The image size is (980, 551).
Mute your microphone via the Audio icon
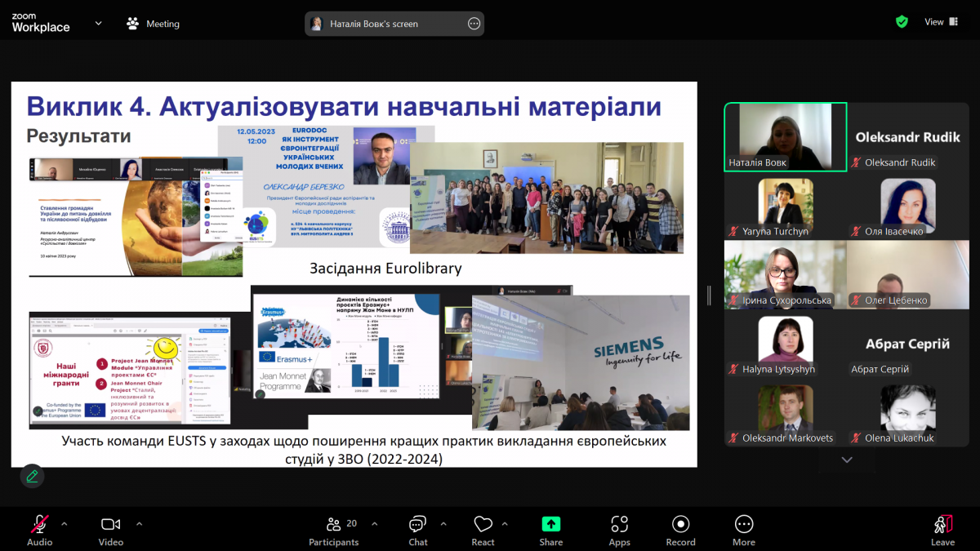(39, 525)
